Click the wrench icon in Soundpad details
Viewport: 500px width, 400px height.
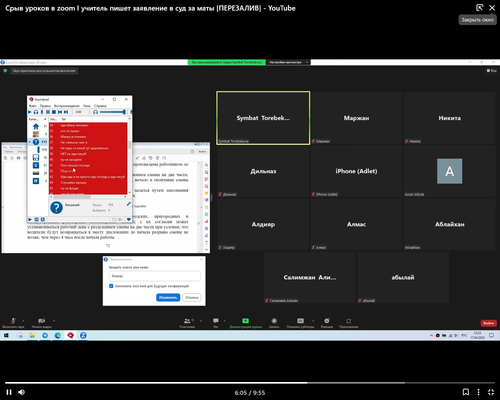click(x=129, y=204)
